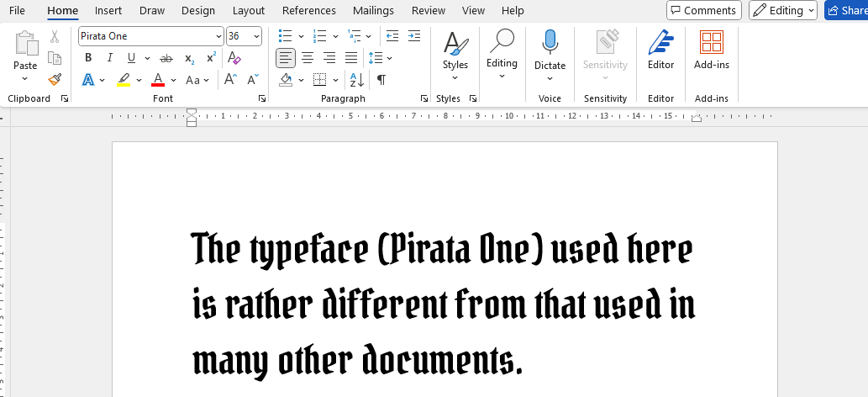Apply the yellow text highlight color
The height and width of the screenshot is (397, 868).
click(x=124, y=80)
